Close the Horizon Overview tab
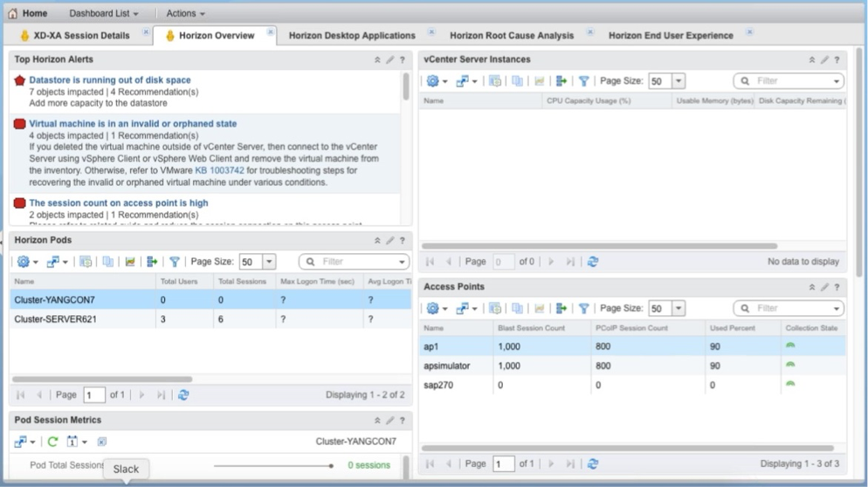The height and width of the screenshot is (487, 868). [x=270, y=32]
